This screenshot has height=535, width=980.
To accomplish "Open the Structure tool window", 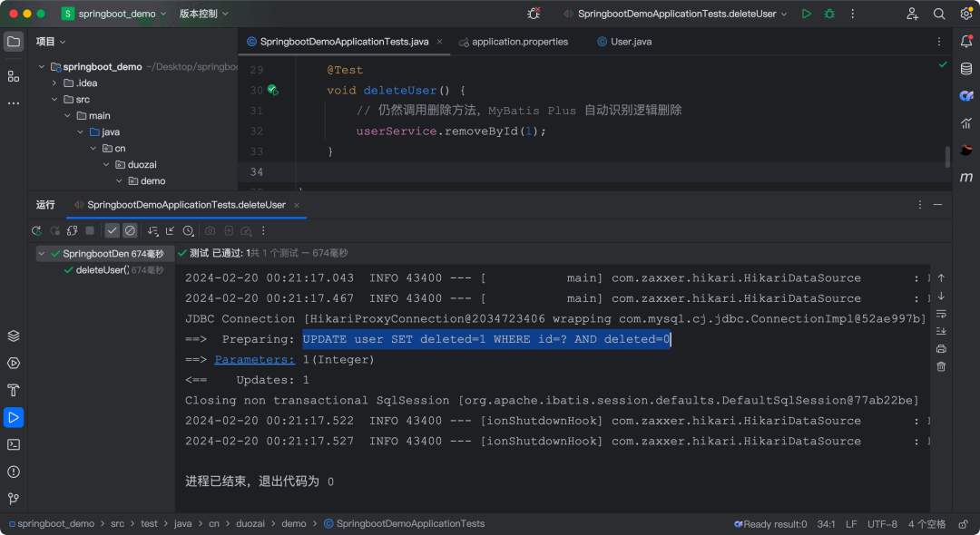I will [x=14, y=76].
